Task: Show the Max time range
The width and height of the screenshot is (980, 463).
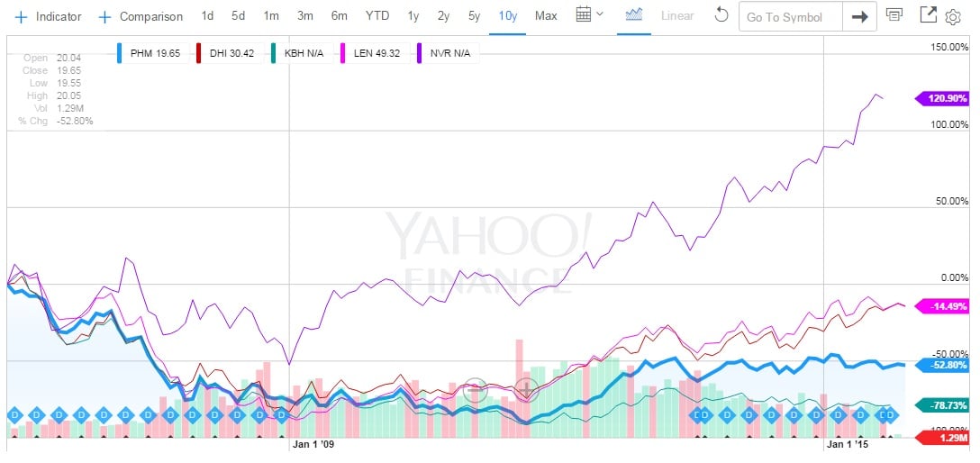Action: [x=545, y=16]
